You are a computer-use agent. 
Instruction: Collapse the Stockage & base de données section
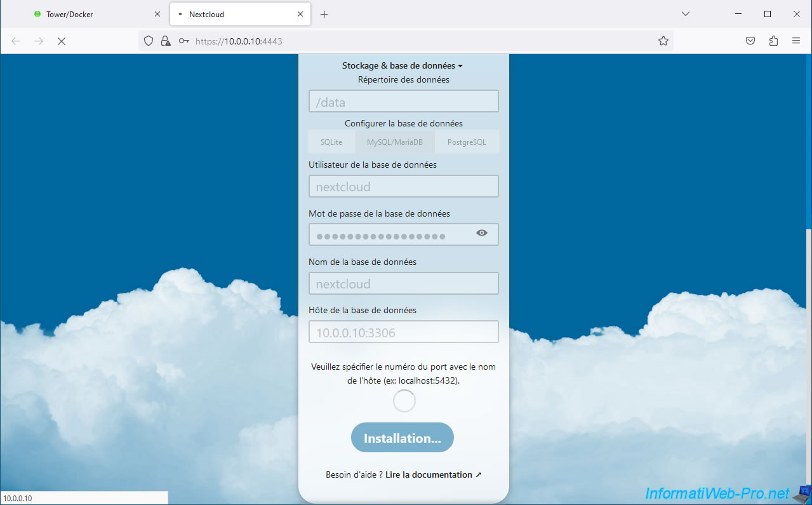403,65
